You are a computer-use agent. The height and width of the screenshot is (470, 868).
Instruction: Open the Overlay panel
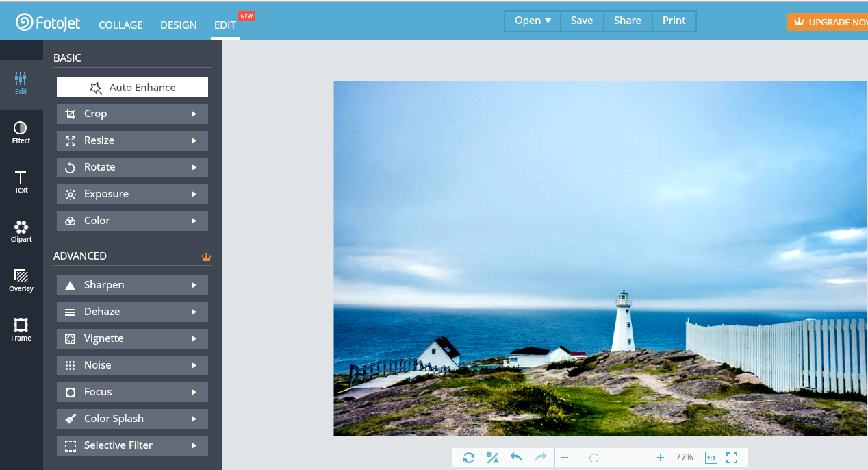pos(21,281)
